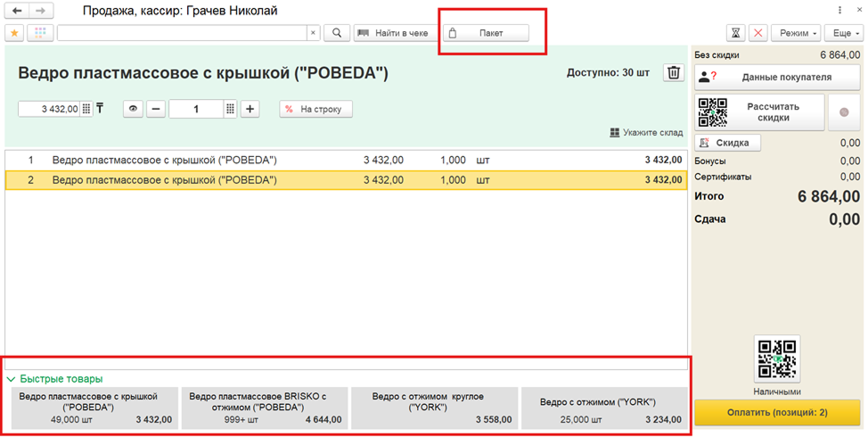Apply a line discount with На строку
The image size is (868, 437).
[316, 109]
